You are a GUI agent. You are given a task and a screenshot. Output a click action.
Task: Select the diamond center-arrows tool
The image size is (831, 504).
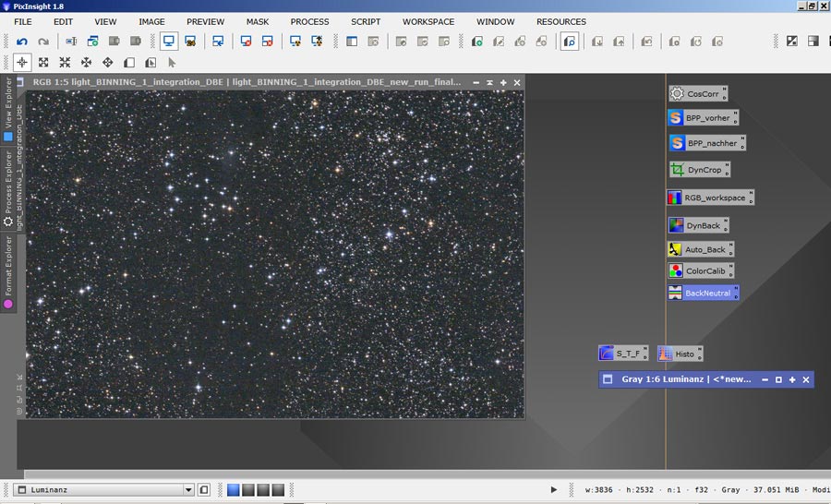pyautogui.click(x=108, y=63)
